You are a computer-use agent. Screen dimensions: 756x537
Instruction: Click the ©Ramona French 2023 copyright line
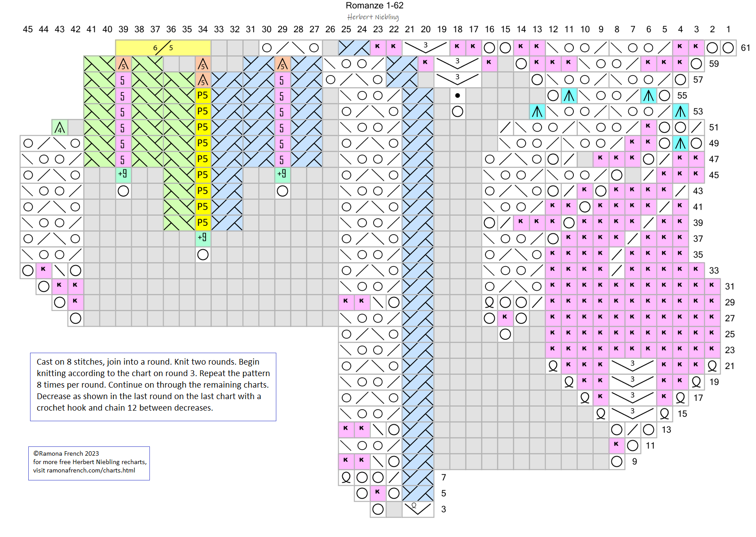66,453
